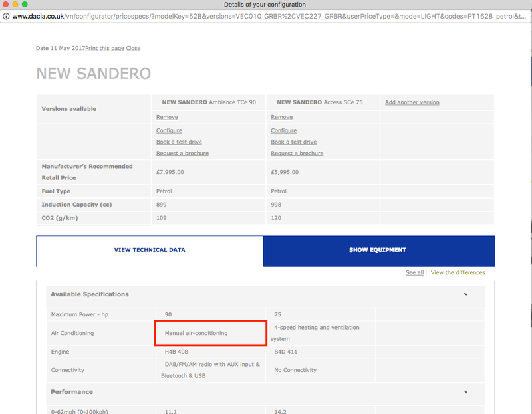Click the 'Versions available' label
Image resolution: width=532 pixels, height=414 pixels.
point(69,109)
